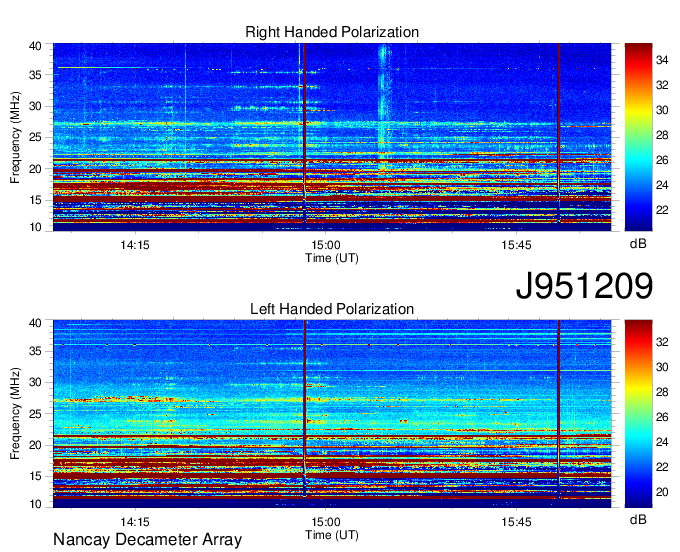This screenshot has width=680, height=552.
Task: Click the "32" label on the upper colorbar
Action: pos(662,85)
